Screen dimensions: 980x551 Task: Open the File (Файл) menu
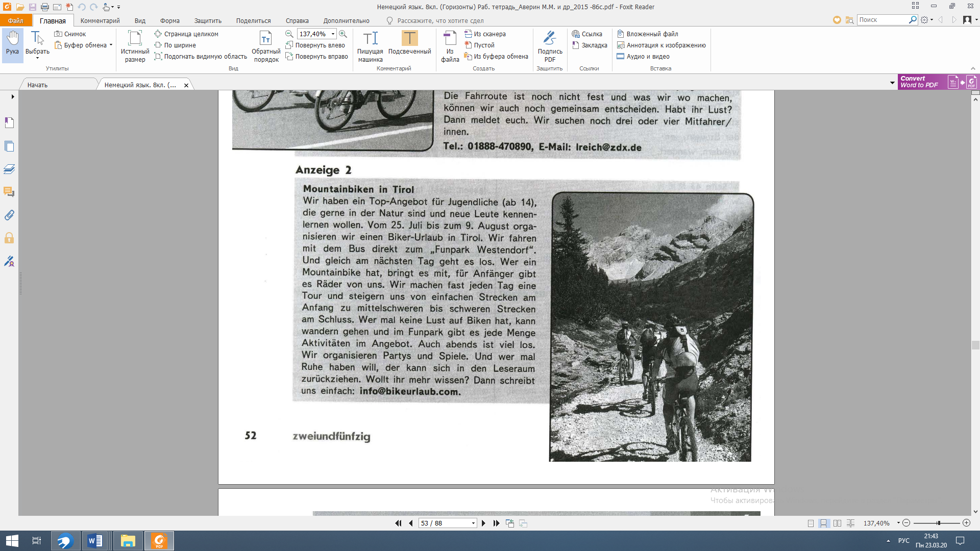(16, 20)
